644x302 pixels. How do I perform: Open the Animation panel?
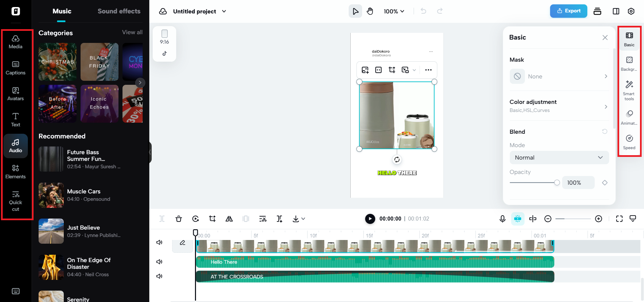[x=629, y=118]
